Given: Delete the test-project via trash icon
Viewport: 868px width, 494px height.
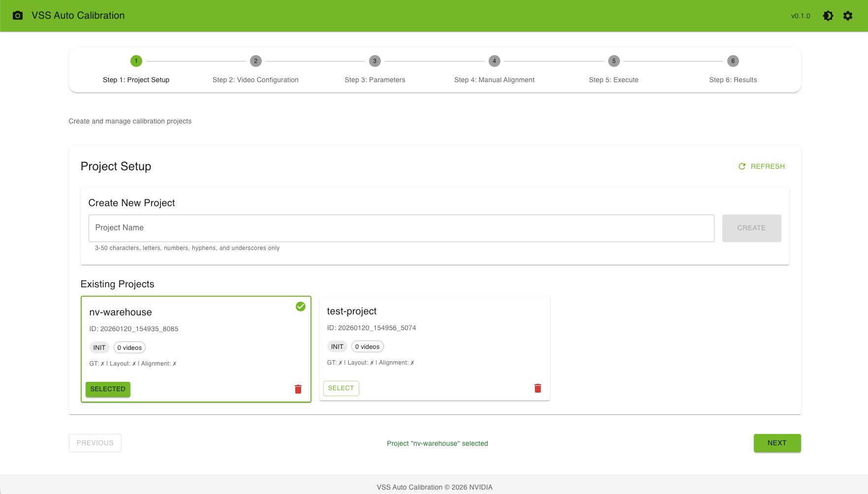Looking at the screenshot, I should (x=538, y=388).
